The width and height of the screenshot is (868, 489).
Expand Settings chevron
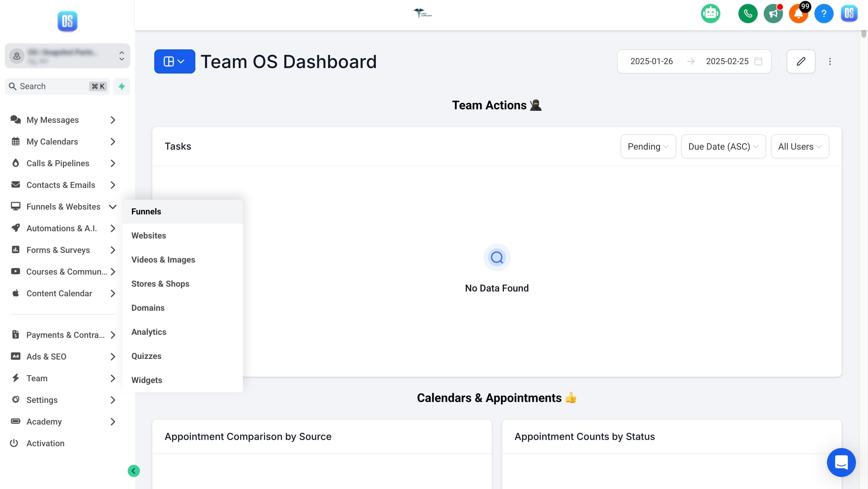113,400
